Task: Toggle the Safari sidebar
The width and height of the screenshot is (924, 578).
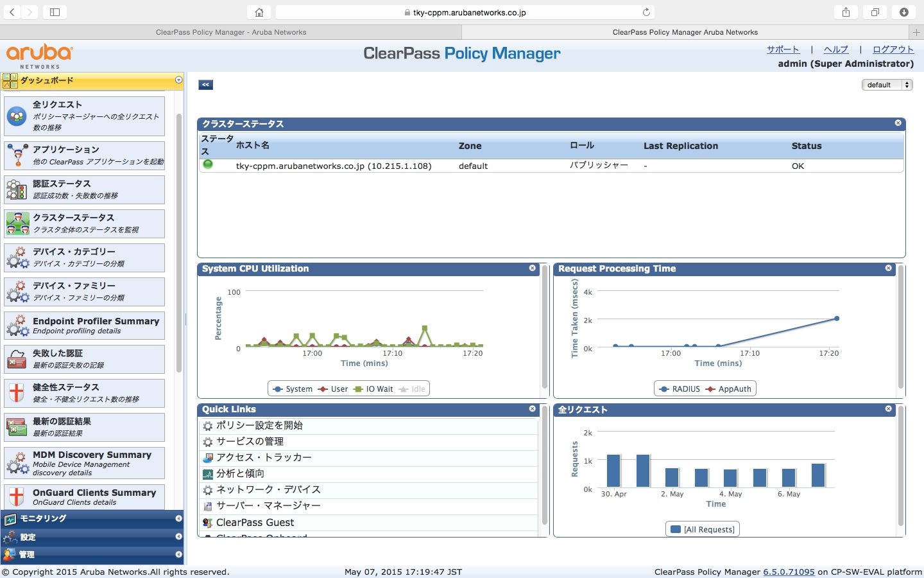Action: (x=55, y=12)
